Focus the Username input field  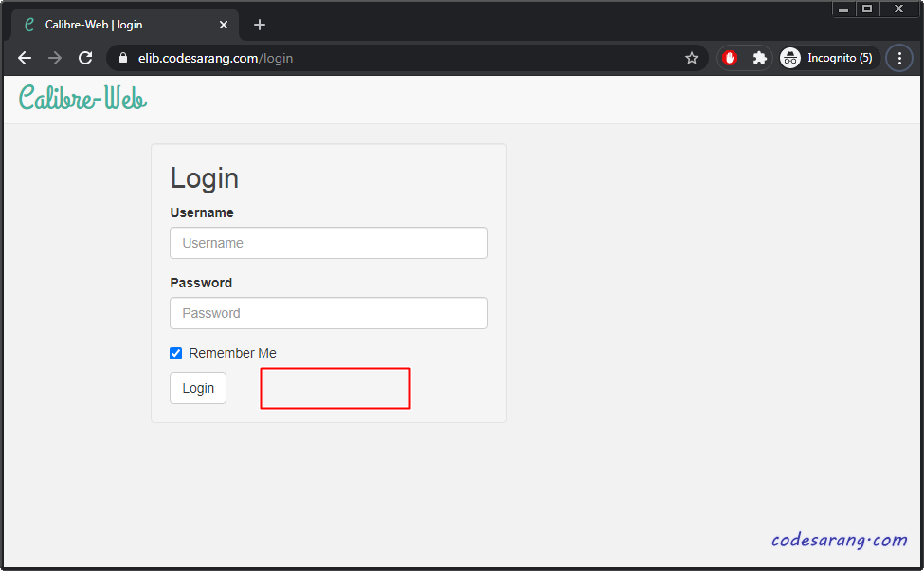tap(329, 243)
